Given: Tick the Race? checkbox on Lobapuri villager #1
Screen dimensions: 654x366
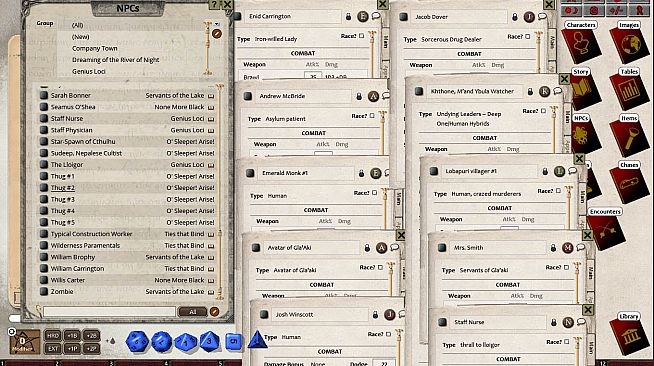Looking at the screenshot, I should coord(558,191).
